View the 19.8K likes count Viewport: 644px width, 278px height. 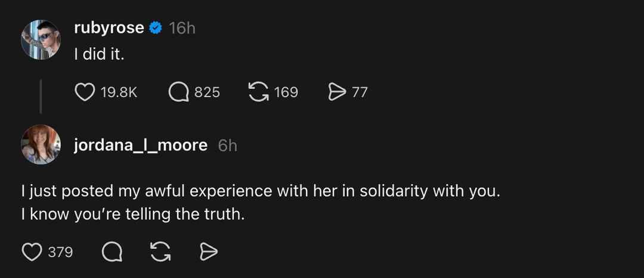tap(119, 92)
